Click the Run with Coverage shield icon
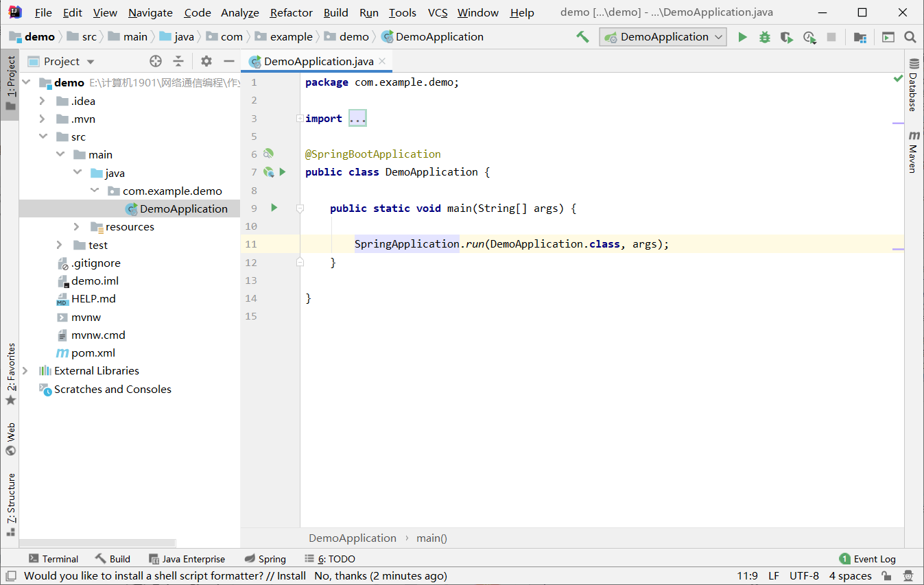The image size is (924, 585). [787, 37]
